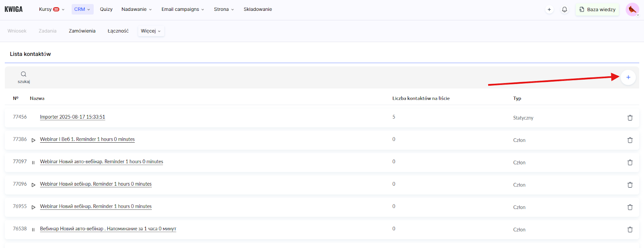The height and width of the screenshot is (248, 644).
Task: Open the Importer 2025-08-17 15:33:51 link
Action: click(x=72, y=117)
